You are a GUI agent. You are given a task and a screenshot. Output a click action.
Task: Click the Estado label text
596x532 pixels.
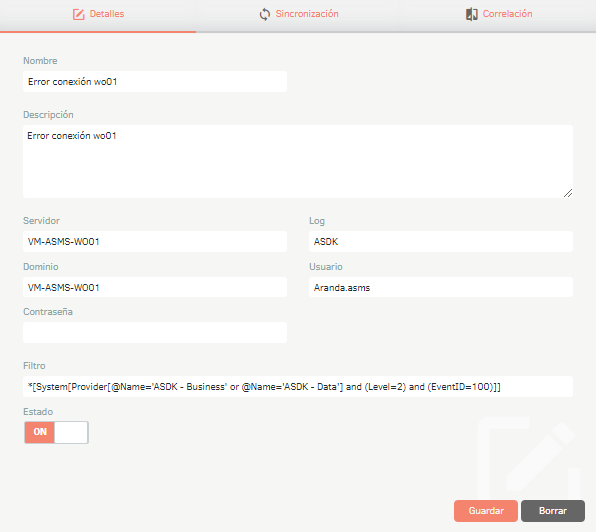[x=38, y=412]
